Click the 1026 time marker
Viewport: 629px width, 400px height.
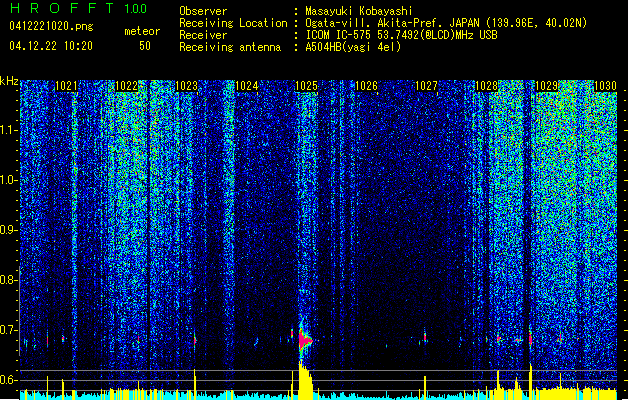(366, 86)
